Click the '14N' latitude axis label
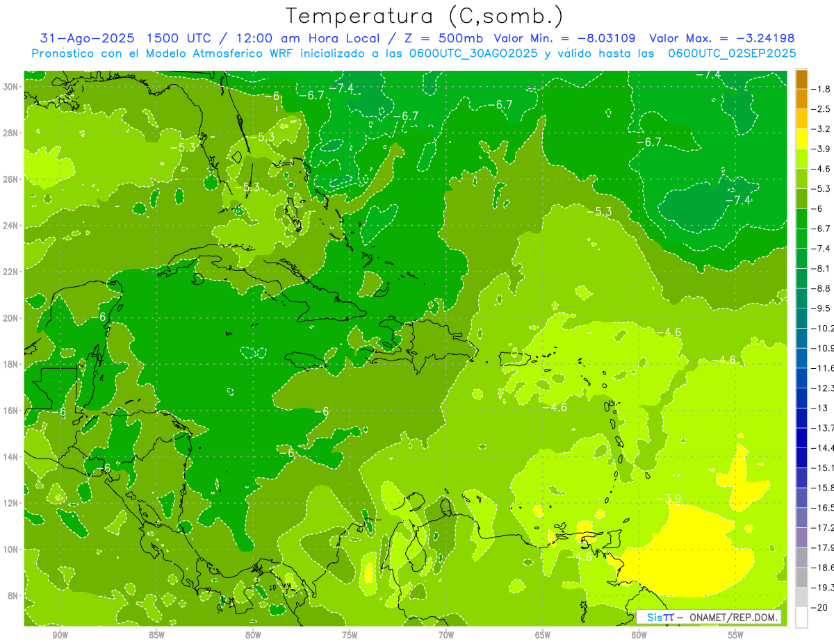 tap(10, 456)
